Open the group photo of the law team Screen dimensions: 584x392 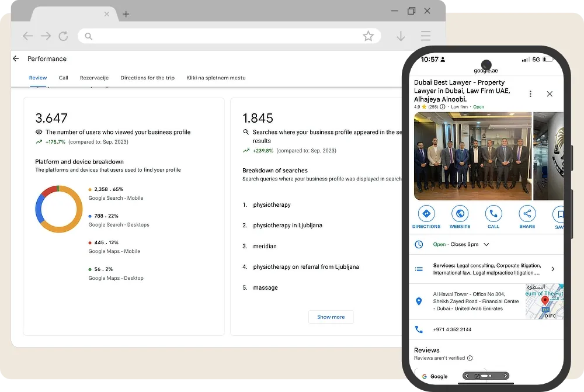(x=472, y=156)
